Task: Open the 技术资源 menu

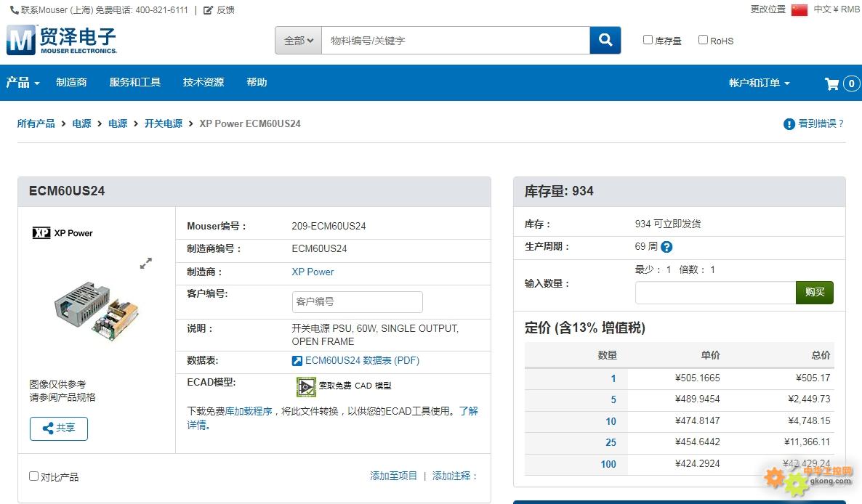Action: pyautogui.click(x=204, y=82)
